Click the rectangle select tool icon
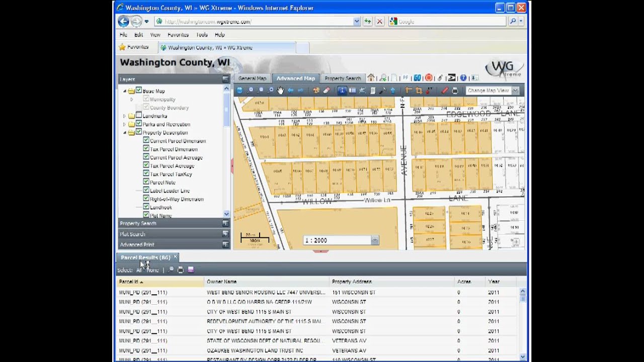 352,90
